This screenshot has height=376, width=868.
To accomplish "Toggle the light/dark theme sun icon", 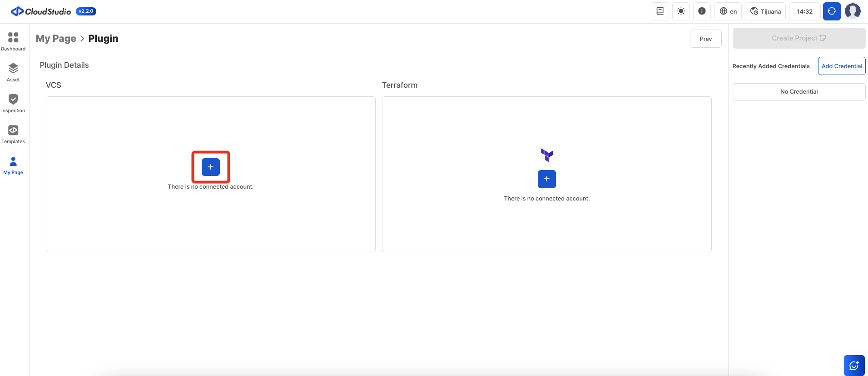I will (681, 11).
